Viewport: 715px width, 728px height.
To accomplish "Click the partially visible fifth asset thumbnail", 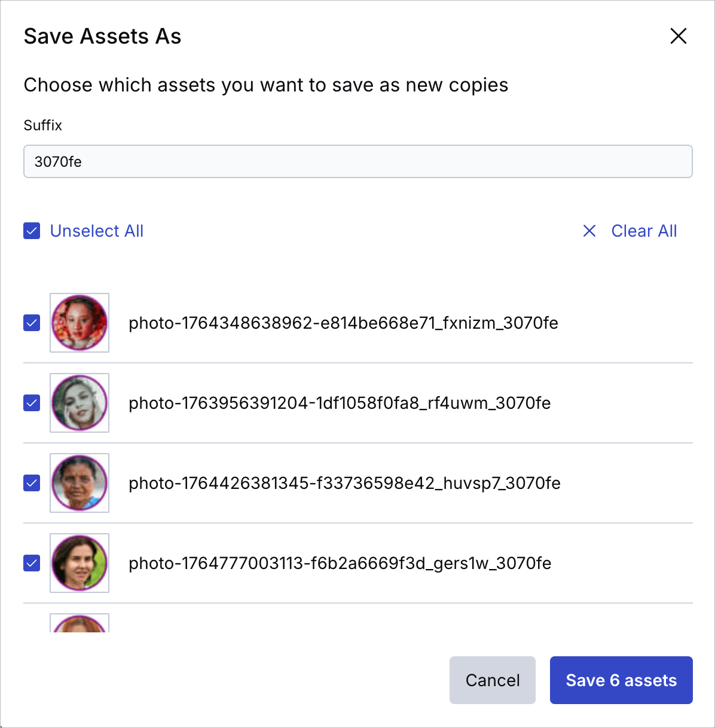I will coord(80,624).
